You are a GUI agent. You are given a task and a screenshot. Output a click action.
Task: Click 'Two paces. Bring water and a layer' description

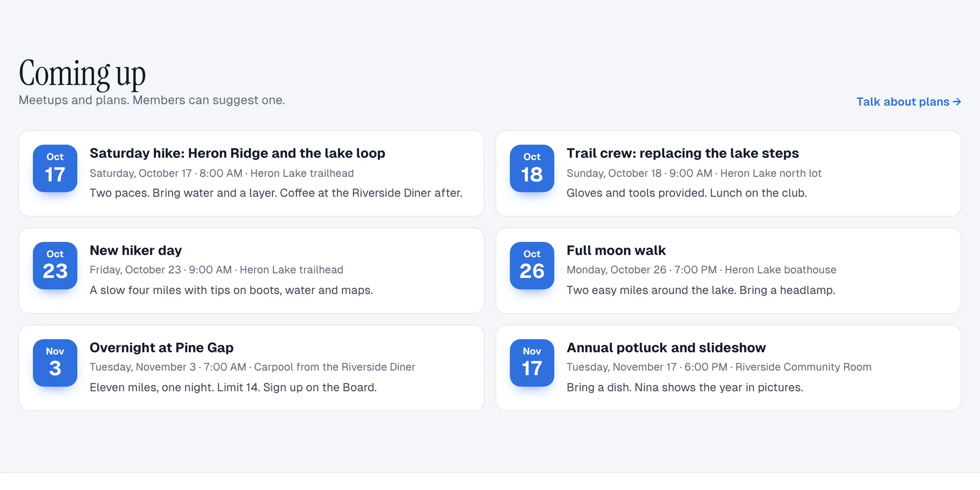coord(276,193)
